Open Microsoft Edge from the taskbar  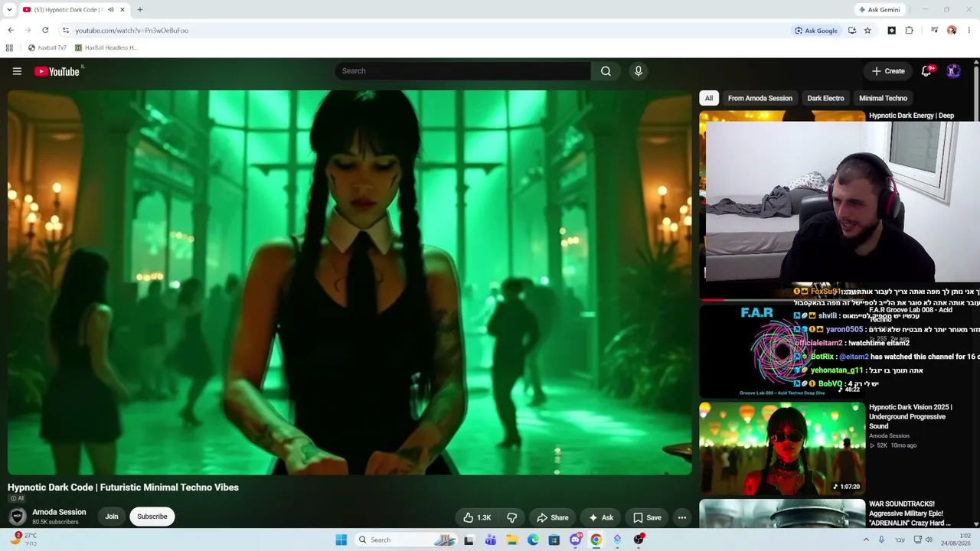point(534,540)
